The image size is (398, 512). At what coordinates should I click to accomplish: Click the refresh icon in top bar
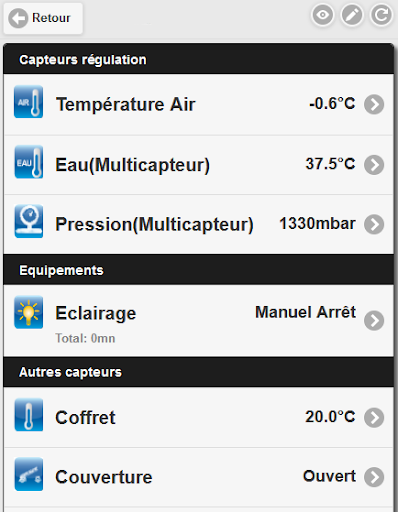381,15
